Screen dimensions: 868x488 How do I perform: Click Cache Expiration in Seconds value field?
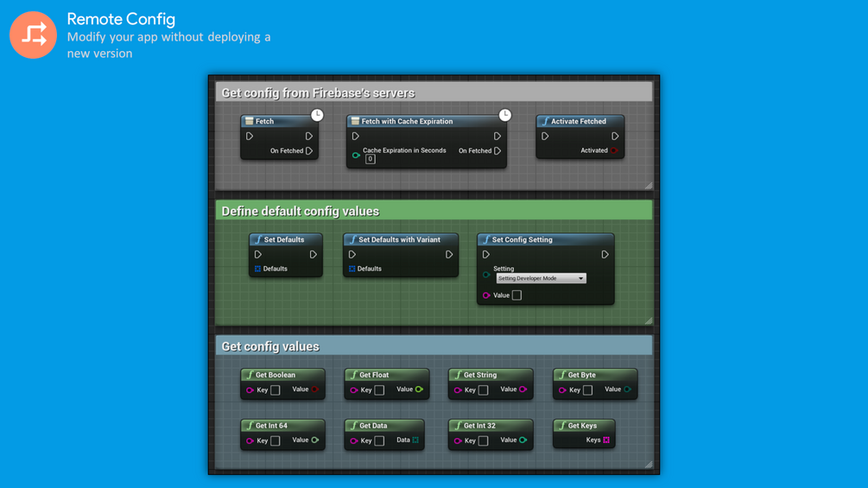371,159
